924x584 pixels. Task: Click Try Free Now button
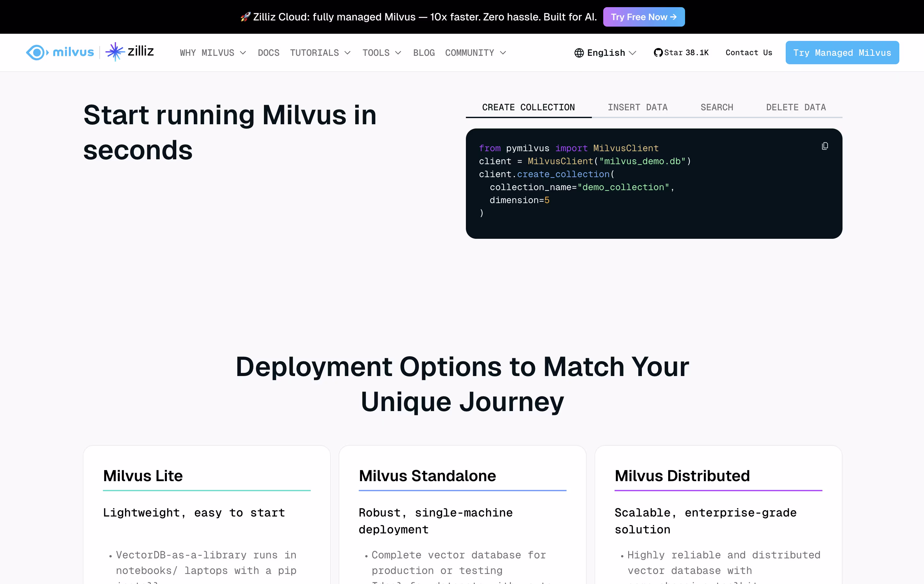[x=643, y=17]
